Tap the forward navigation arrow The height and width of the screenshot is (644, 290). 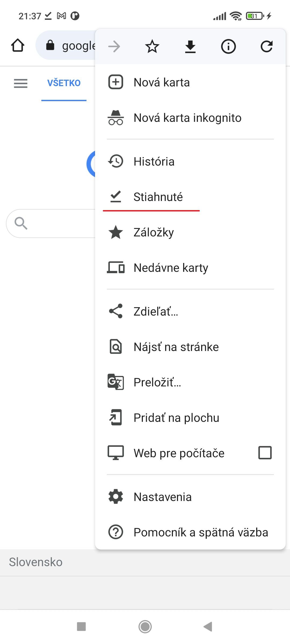(x=114, y=46)
